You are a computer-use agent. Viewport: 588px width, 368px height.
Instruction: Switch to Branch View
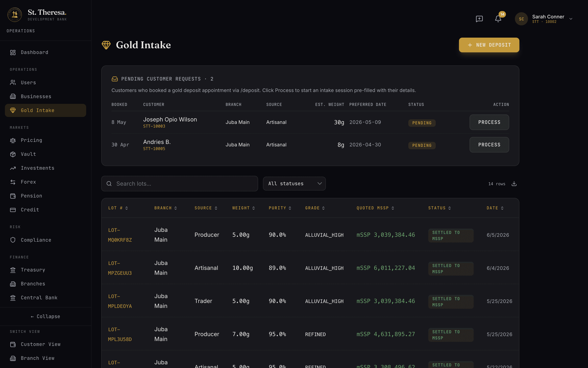46,358
